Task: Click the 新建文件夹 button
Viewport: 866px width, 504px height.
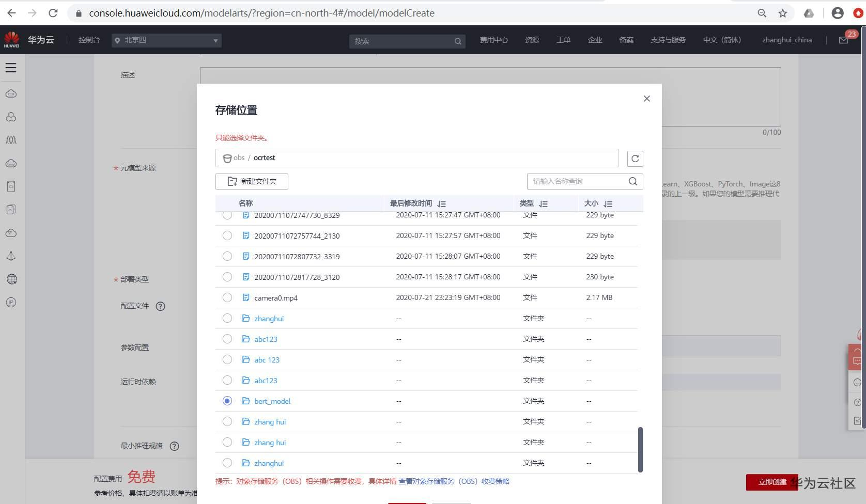Action: tap(252, 181)
